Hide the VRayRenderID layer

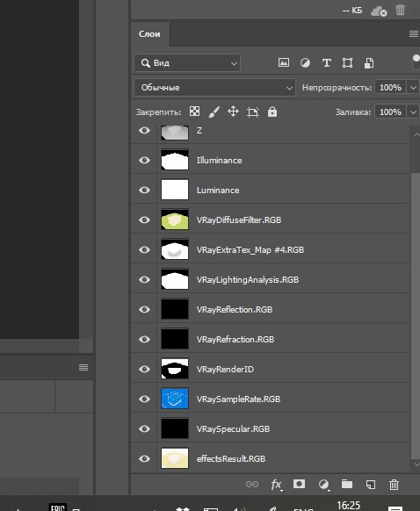tap(144, 369)
